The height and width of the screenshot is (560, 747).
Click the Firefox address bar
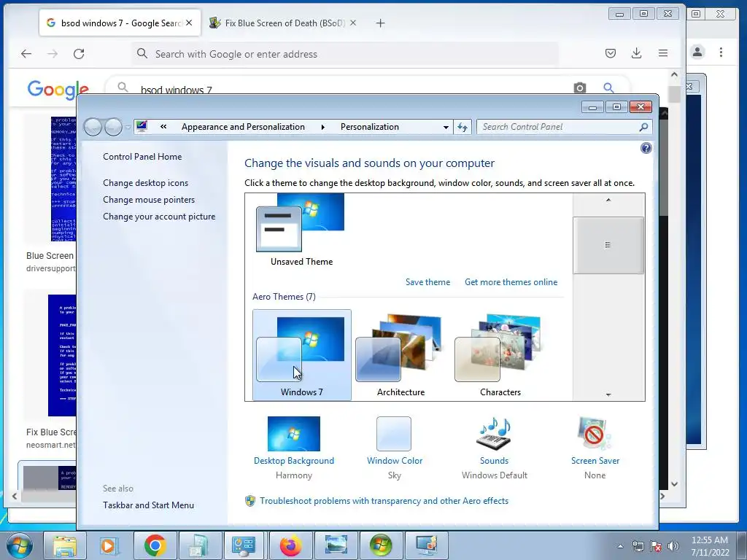[345, 54]
